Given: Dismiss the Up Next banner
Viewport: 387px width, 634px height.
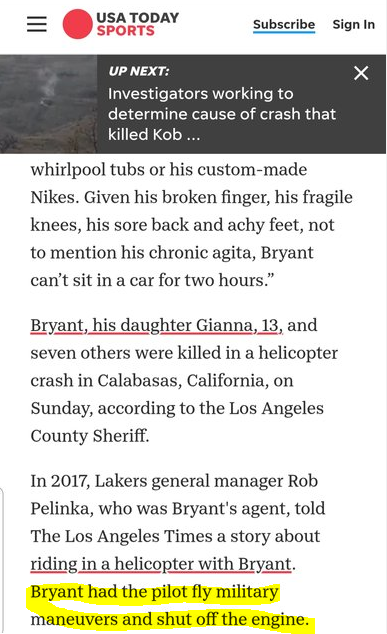Looking at the screenshot, I should (x=361, y=73).
